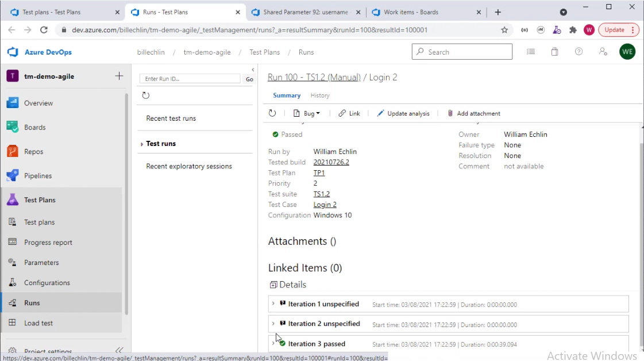Expand Iteration 3 passed row
The image size is (644, 361).
(273, 344)
